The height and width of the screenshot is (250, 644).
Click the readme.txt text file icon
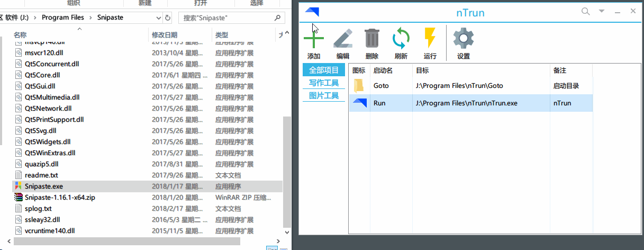(x=19, y=175)
